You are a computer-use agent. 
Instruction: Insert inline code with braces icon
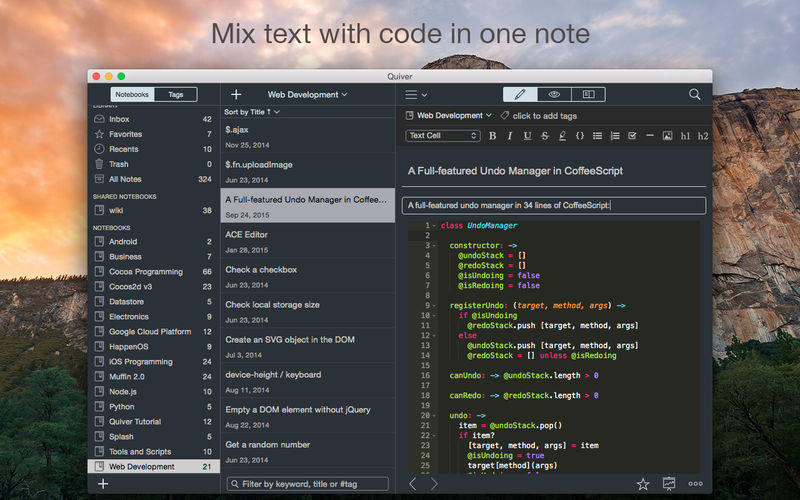pos(580,136)
